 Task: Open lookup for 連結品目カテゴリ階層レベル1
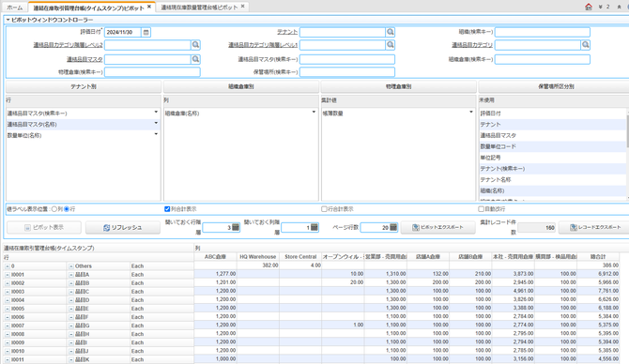(x=390, y=45)
